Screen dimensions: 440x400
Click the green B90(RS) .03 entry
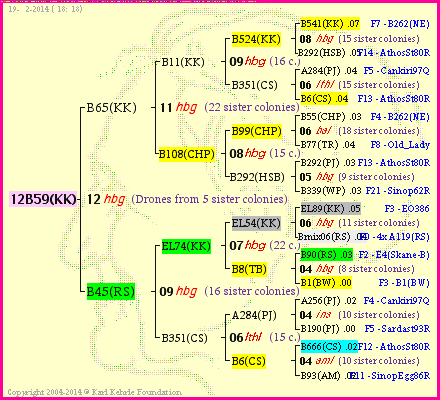click(x=327, y=255)
